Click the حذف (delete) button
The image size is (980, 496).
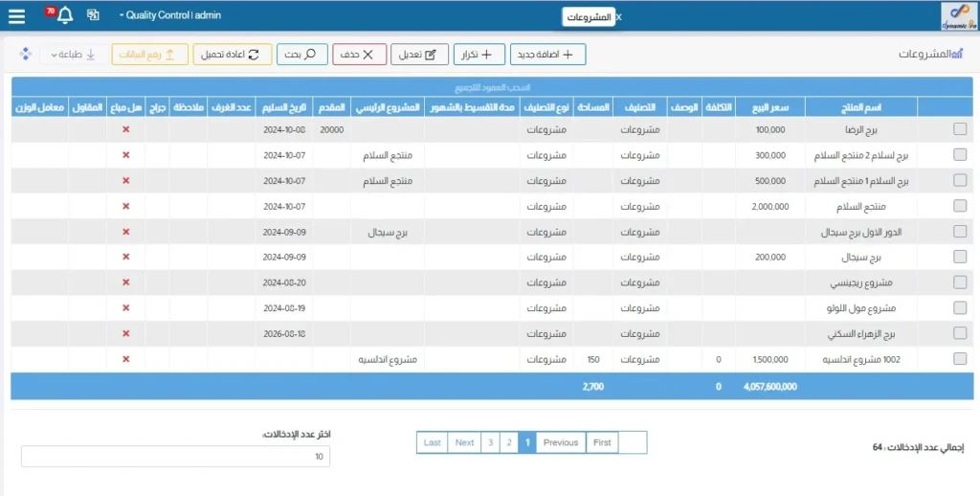(x=359, y=55)
